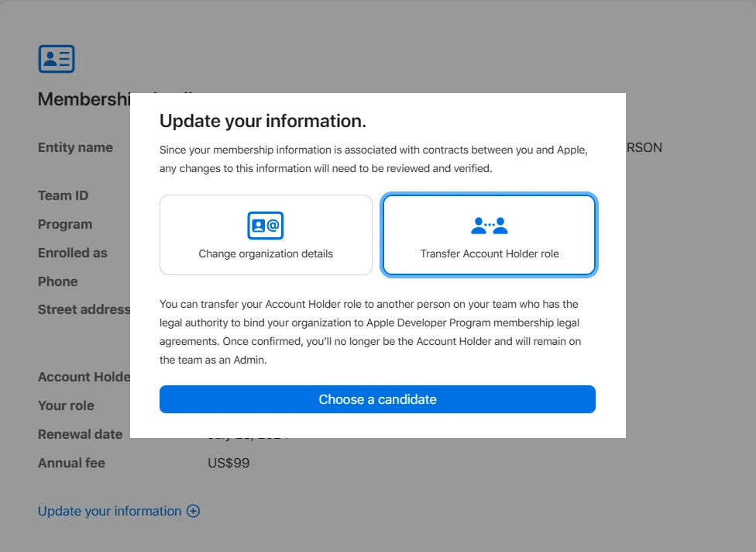The height and width of the screenshot is (552, 756).
Task: Click the Account Holder transfer explanation paragraph
Action: tap(370, 332)
